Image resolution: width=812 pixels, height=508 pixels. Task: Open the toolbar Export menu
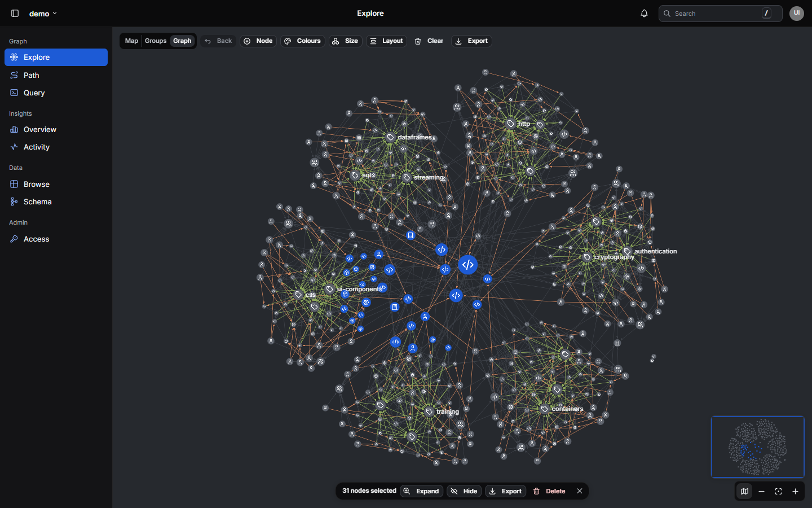[x=471, y=41]
